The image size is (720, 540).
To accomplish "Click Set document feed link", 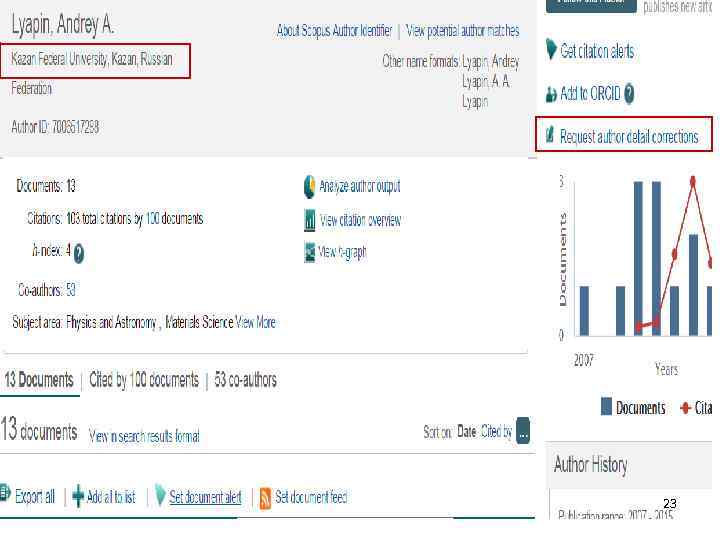I will click(311, 497).
